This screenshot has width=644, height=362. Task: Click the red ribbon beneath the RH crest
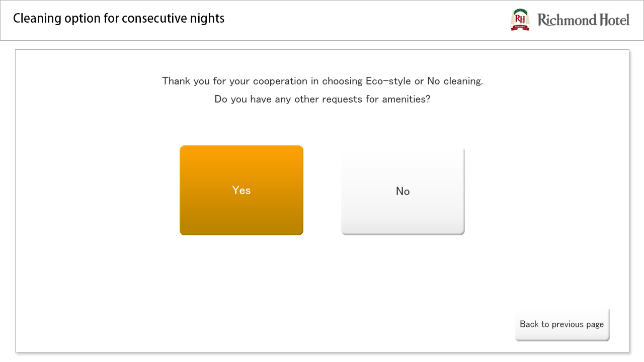coord(520,28)
